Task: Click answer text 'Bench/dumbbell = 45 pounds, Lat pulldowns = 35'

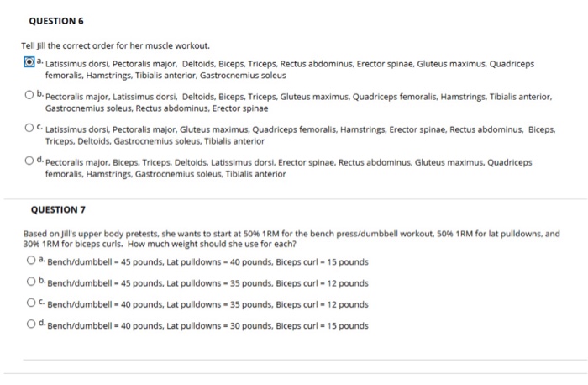Action: coord(207,283)
